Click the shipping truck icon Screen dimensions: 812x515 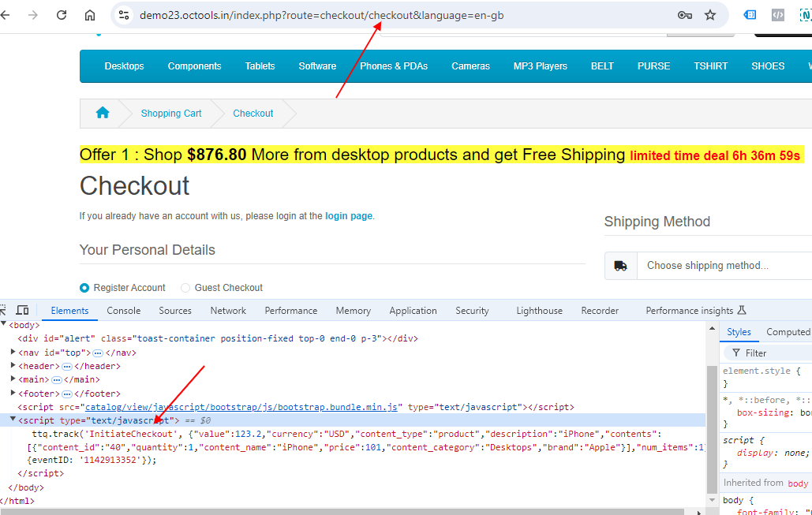[620, 266]
